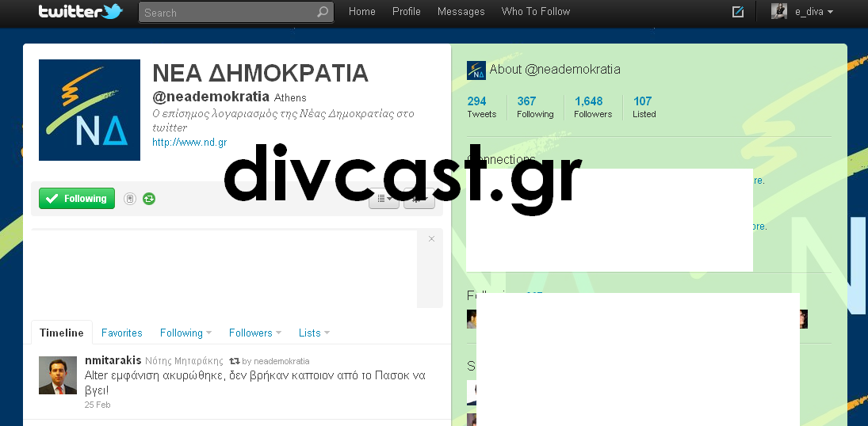The image size is (868, 426).
Task: Click the Νότης Μηταράκης display name
Action: (x=185, y=361)
